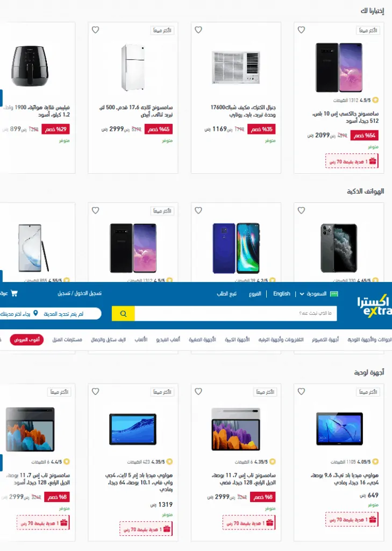Click gift icon on Huawei MediaPad T3 card
The height and width of the screenshot is (551, 392).
[x=373, y=519]
